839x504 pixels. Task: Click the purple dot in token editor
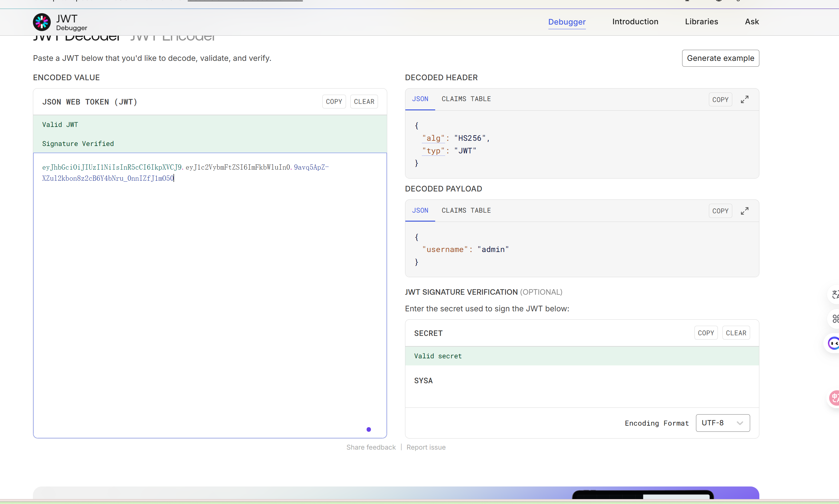(x=368, y=430)
